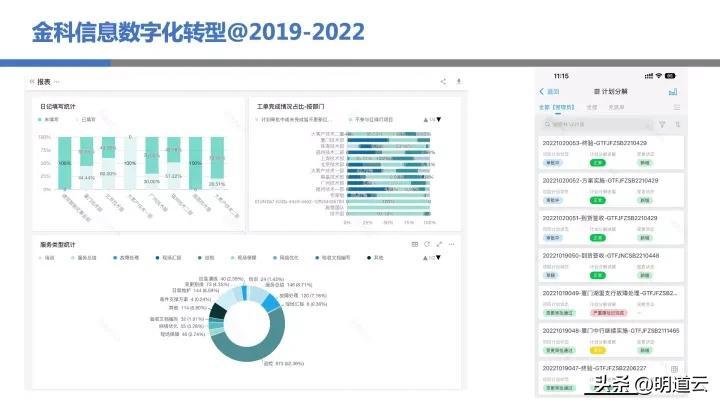Click the share icon in the report header
The height and width of the screenshot is (405, 720).
click(x=443, y=81)
